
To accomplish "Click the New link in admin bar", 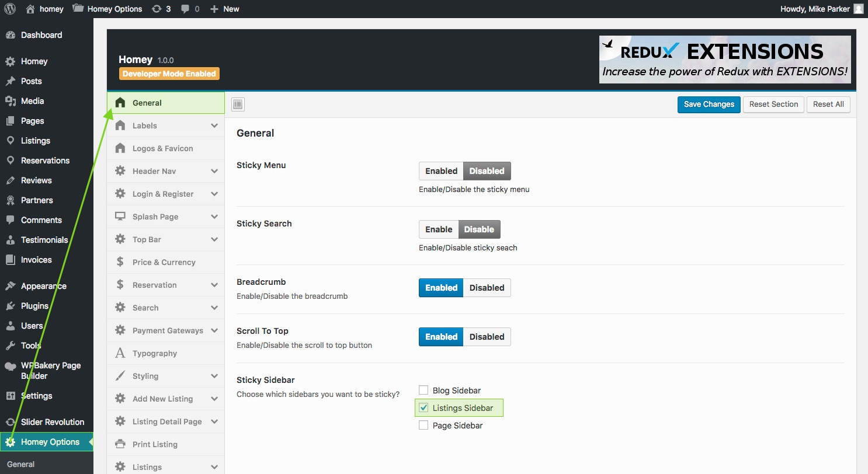I will pos(224,9).
